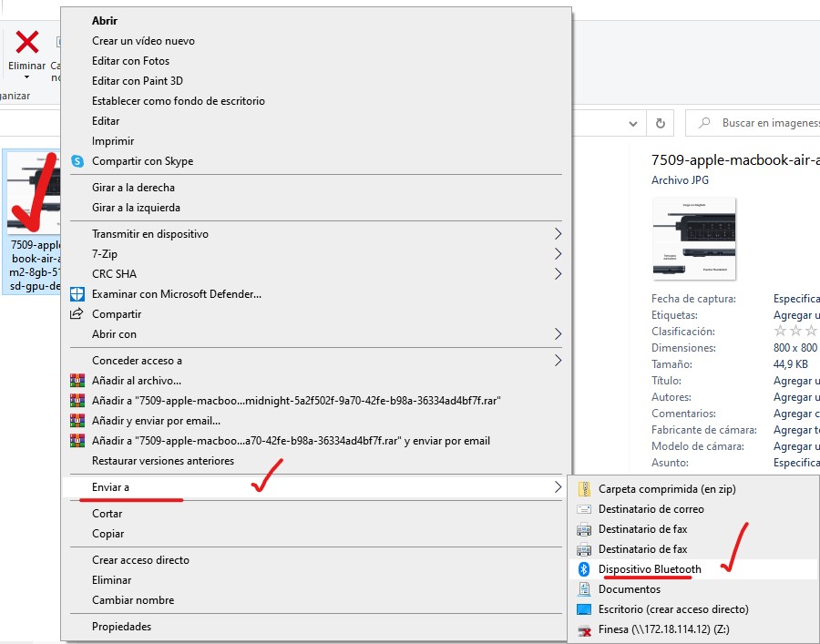
Task: Expand the Transmitir en dispositivo submenu
Action: point(558,234)
